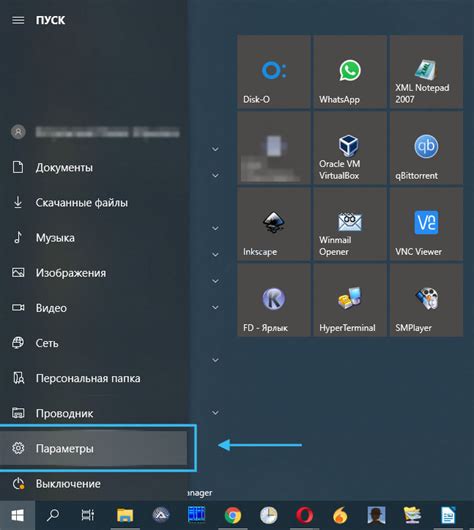Launch HyperTerminal tile
The height and width of the screenshot is (530, 474).
click(350, 300)
